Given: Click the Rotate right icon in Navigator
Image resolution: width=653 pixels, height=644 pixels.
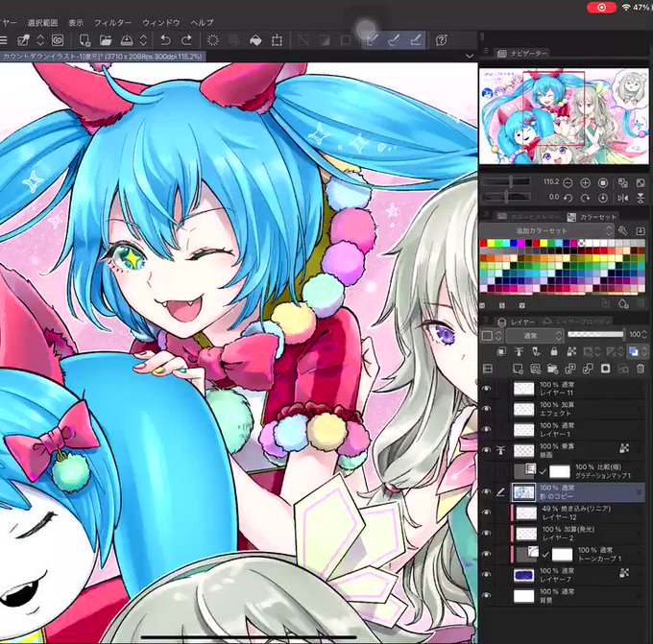Looking at the screenshot, I should point(585,198).
